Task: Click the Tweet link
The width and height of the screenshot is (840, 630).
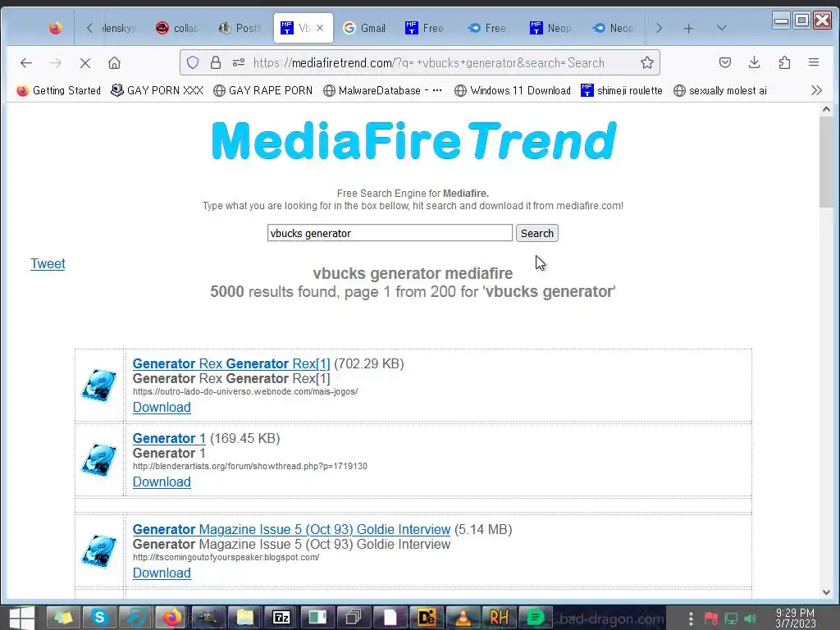Action: (48, 263)
